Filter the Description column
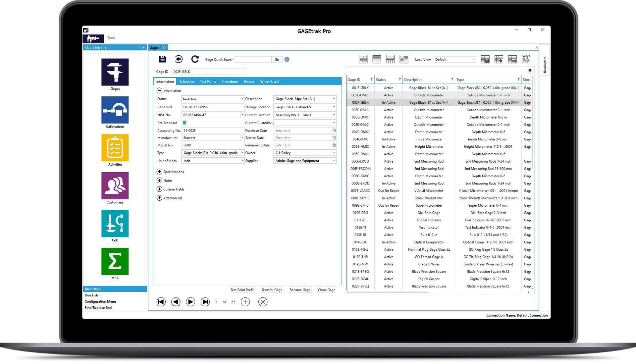Image resolution: width=636 pixels, height=364 pixels. 452,79
